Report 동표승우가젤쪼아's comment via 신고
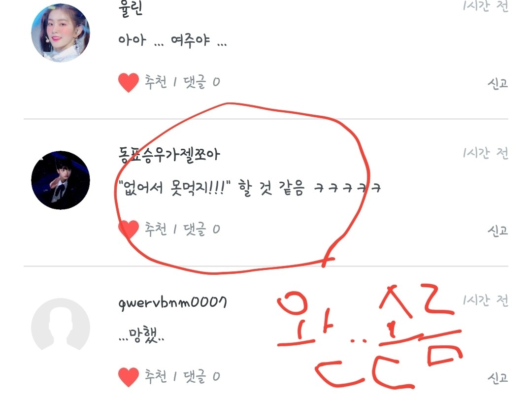This screenshot has height=399, width=532. tap(498, 231)
